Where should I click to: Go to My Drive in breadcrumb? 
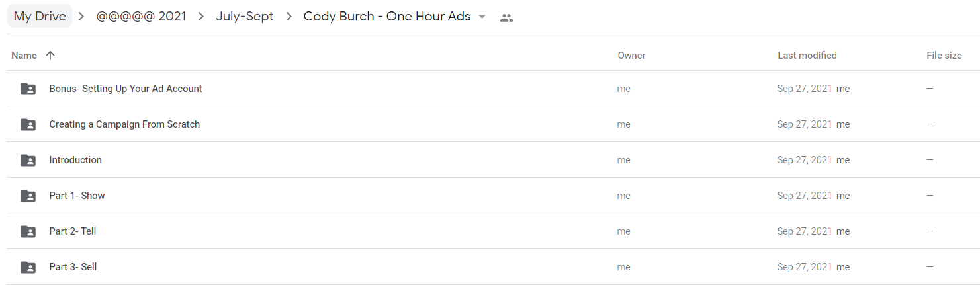[40, 17]
